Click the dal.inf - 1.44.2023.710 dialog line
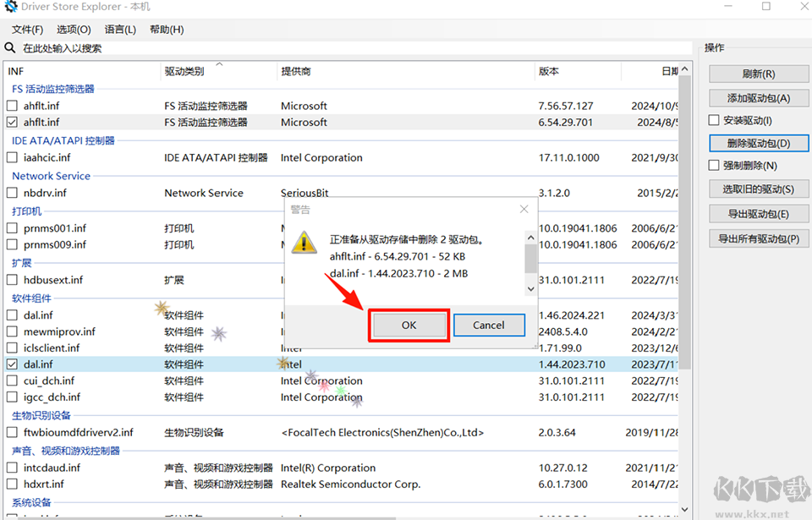812x520 pixels. coord(398,273)
